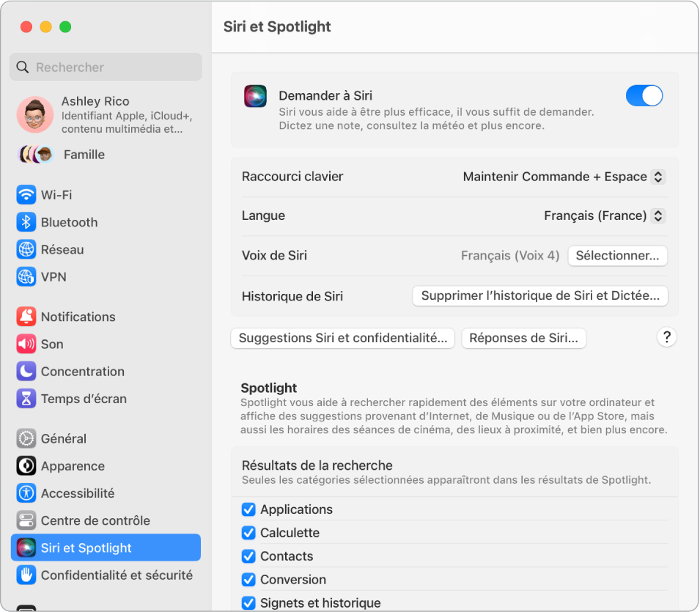
Task: Open the Raccourci clavier dropdown
Action: [x=563, y=177]
